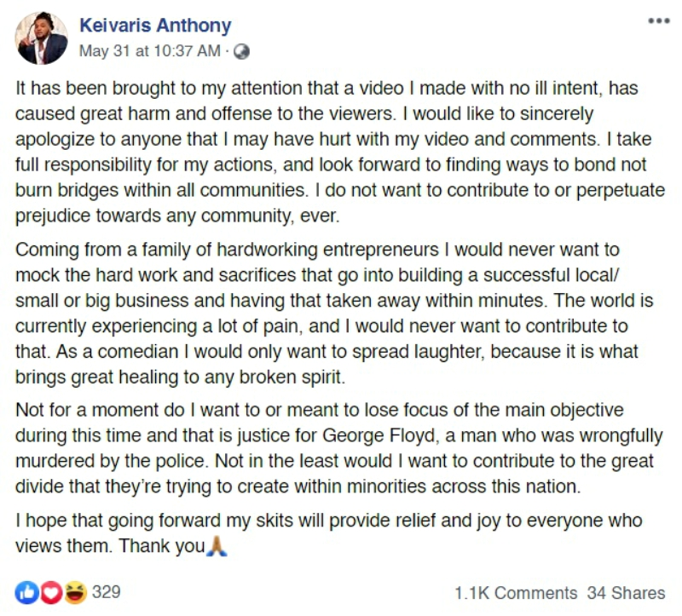Open the Keivaris Anthony profile name link
The width and height of the screenshot is (682, 616).
click(x=155, y=26)
